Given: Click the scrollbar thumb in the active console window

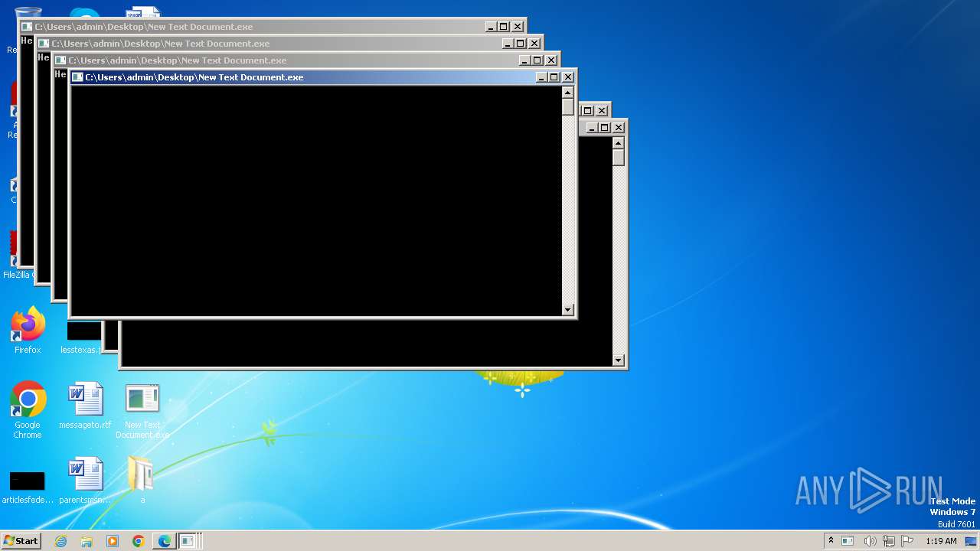Looking at the screenshot, I should (x=567, y=107).
